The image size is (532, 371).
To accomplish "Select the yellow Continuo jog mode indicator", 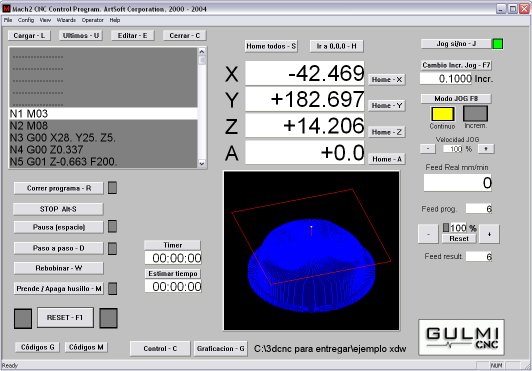I will point(442,114).
